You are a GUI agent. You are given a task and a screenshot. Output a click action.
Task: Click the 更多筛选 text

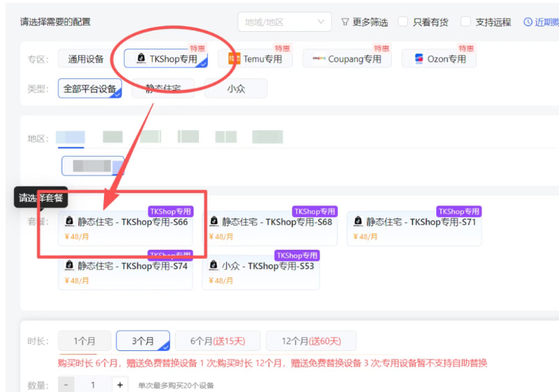pos(370,22)
